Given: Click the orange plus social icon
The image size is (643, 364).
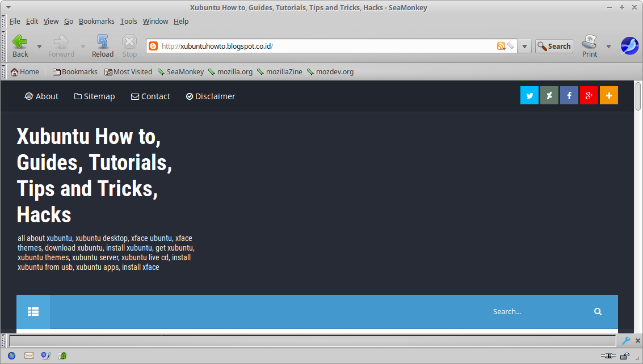Looking at the screenshot, I should pos(609,95).
